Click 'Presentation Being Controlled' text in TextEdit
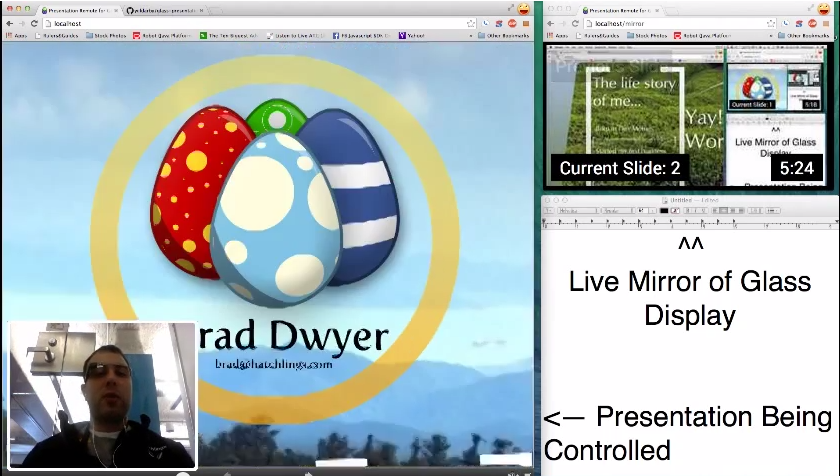 688,433
